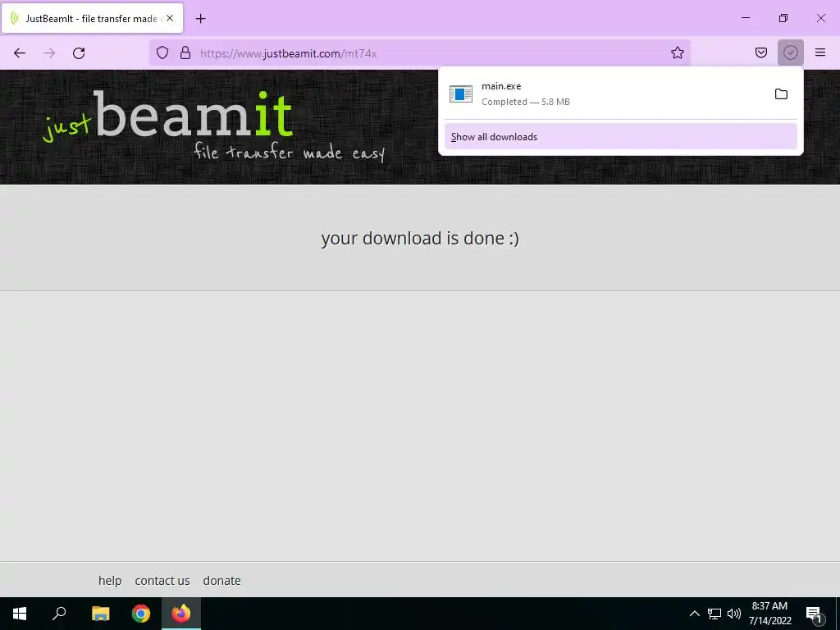Reload the current JustBeamIt page
The width and height of the screenshot is (840, 630).
[79, 53]
